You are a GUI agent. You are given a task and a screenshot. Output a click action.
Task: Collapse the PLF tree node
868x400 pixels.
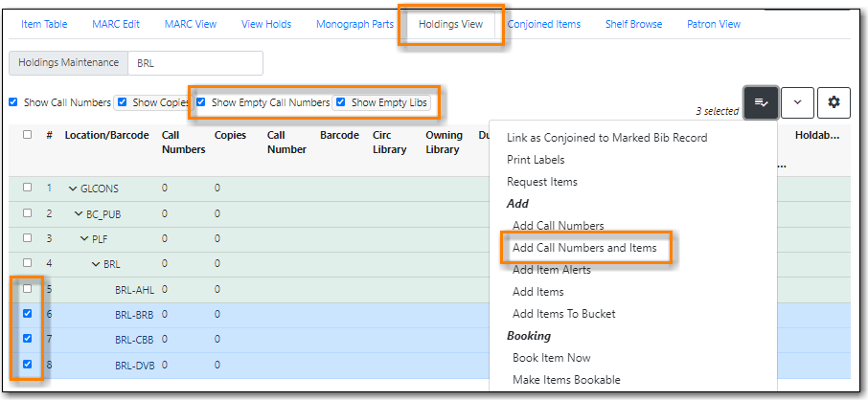[x=84, y=239]
